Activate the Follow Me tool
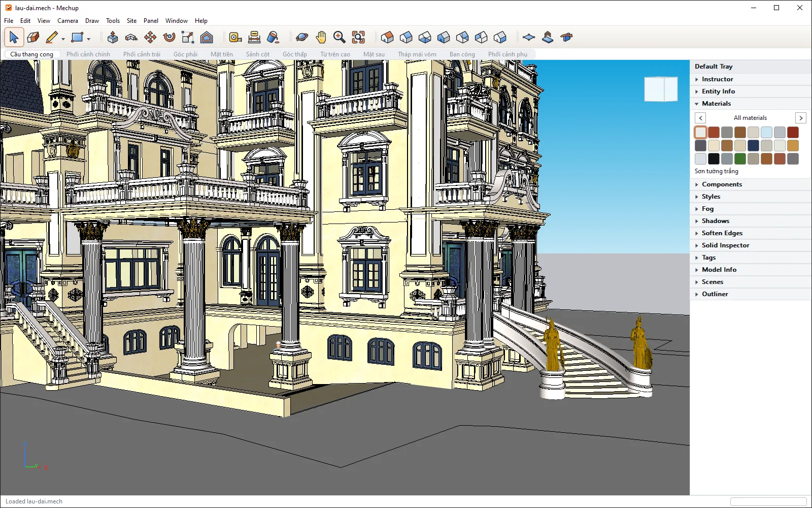Screen dimensions: 812x508 131,37
